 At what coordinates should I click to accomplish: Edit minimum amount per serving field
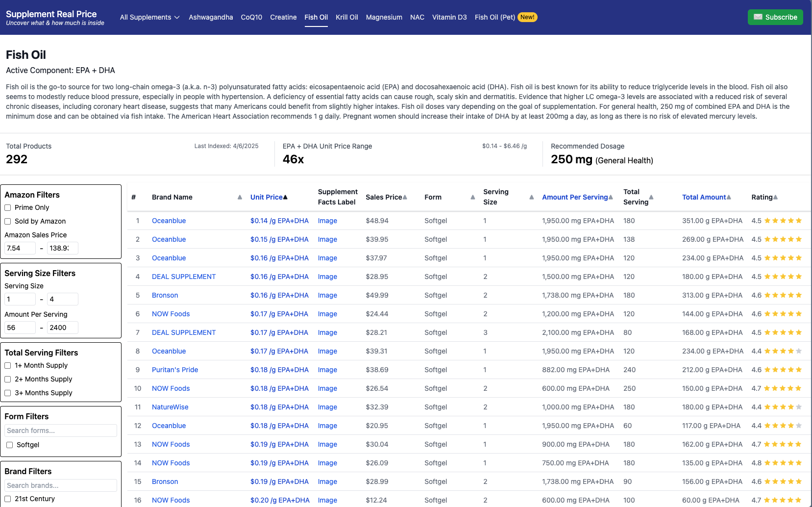pyautogui.click(x=20, y=328)
